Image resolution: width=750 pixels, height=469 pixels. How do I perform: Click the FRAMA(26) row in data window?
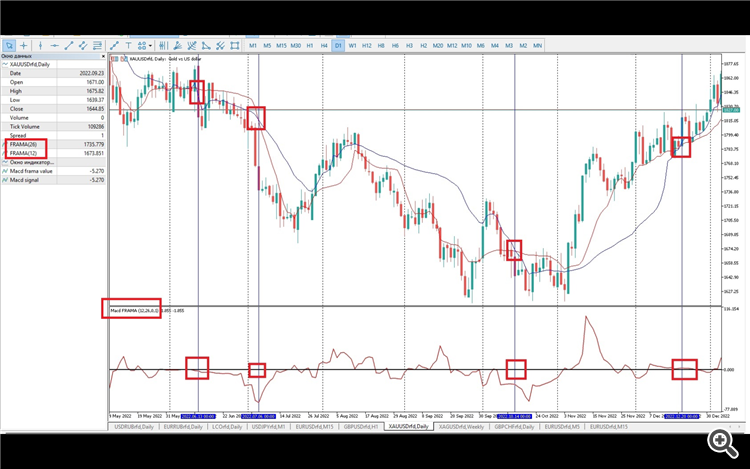click(x=54, y=144)
